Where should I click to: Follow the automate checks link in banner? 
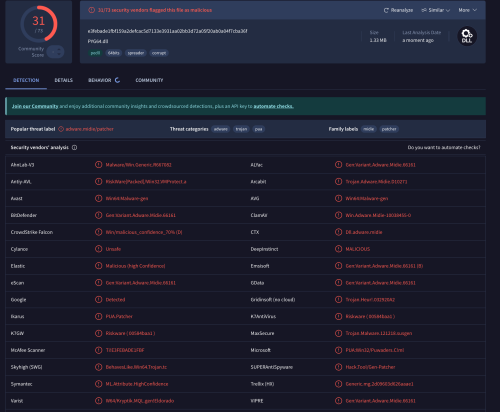click(x=274, y=106)
